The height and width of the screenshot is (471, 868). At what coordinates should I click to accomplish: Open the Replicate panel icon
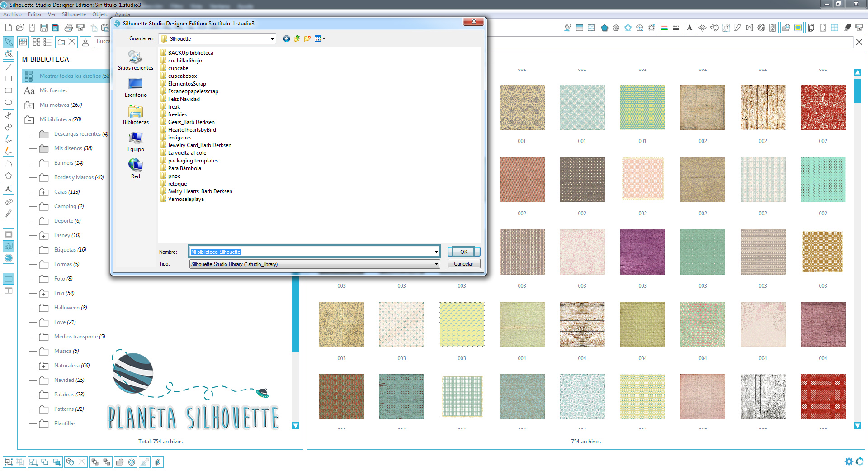click(x=761, y=28)
